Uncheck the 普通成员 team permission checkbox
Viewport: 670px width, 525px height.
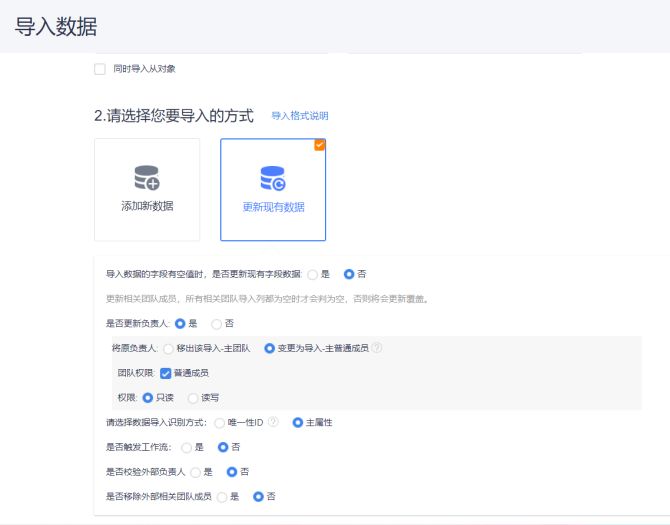click(x=165, y=373)
